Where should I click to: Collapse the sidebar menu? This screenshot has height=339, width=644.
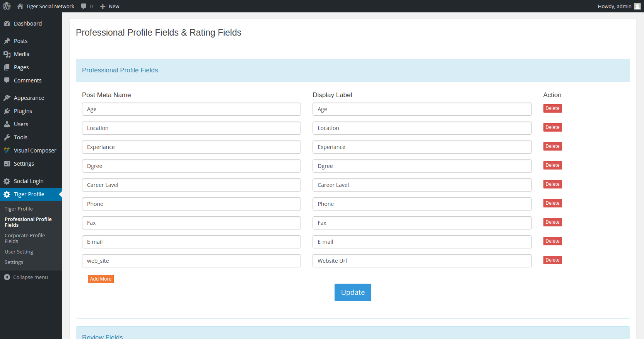pyautogui.click(x=26, y=277)
